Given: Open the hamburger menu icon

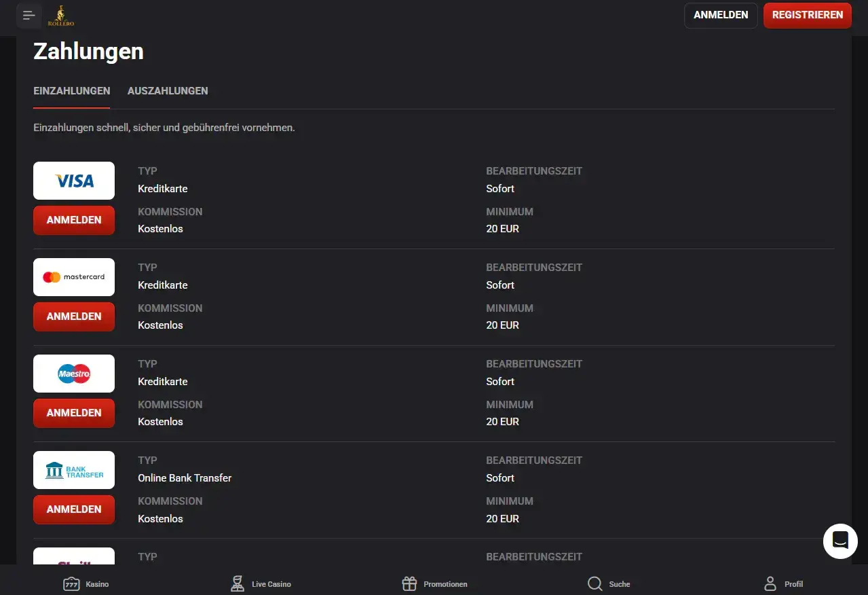Looking at the screenshot, I should 29,16.
